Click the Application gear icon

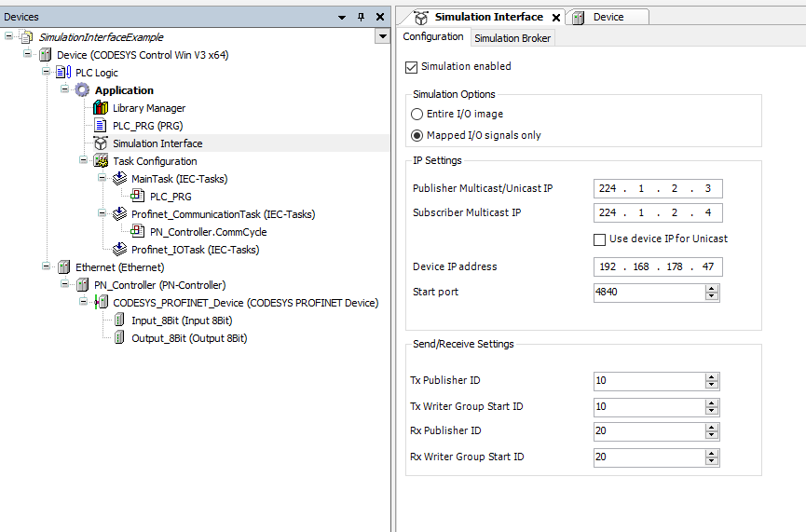point(82,90)
